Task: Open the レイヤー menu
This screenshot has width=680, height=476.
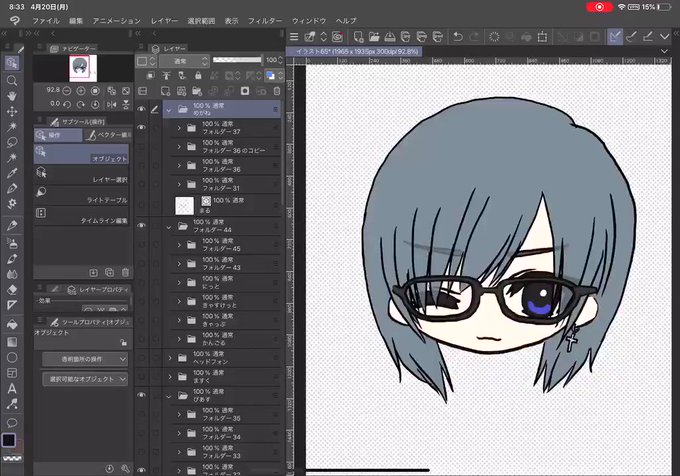Action: 164,21
